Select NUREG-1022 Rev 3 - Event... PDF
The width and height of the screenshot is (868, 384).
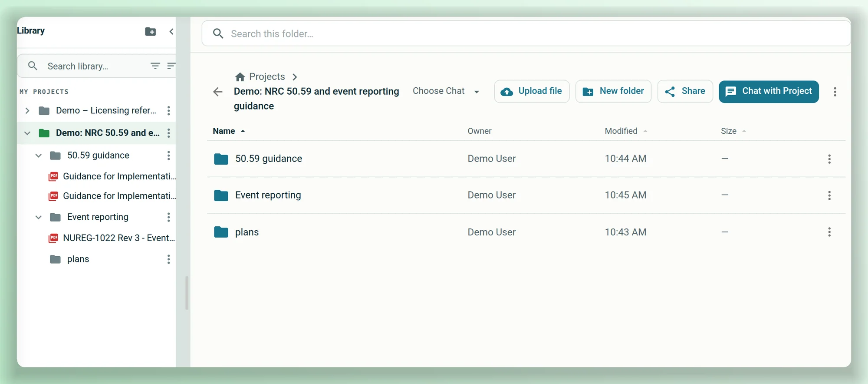112,238
